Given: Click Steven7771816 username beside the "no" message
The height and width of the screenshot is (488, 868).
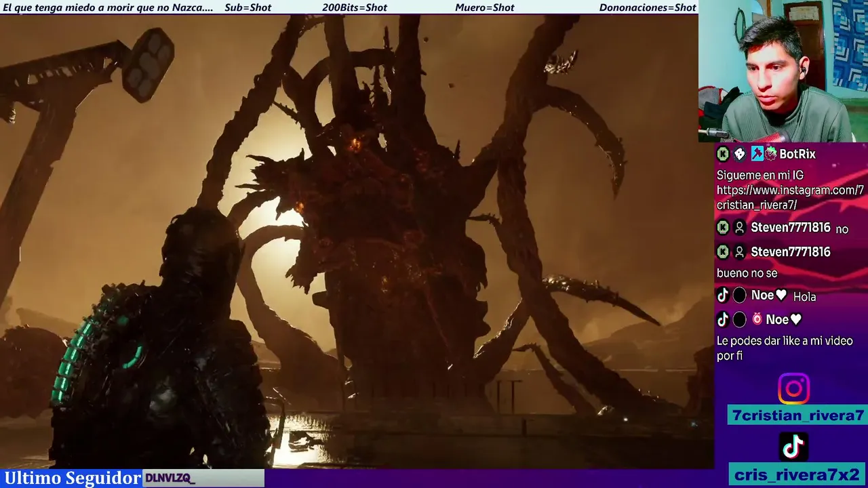Looking at the screenshot, I should coord(791,228).
